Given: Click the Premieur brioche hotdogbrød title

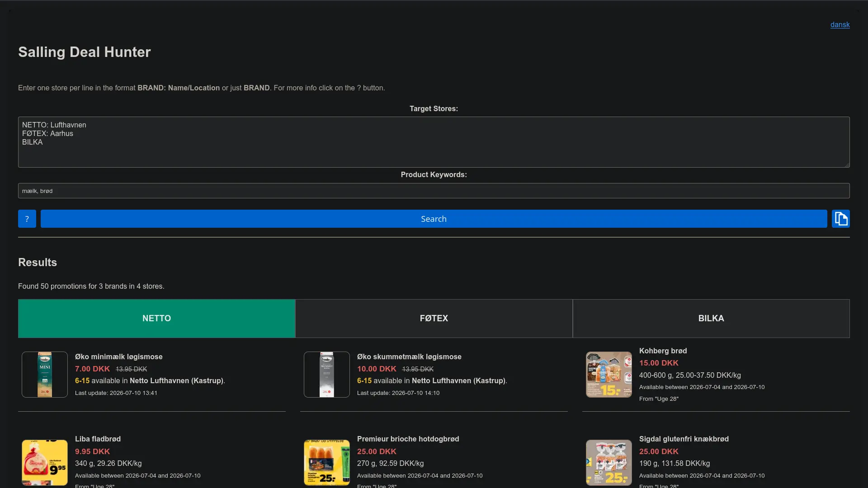Looking at the screenshot, I should click(x=408, y=439).
